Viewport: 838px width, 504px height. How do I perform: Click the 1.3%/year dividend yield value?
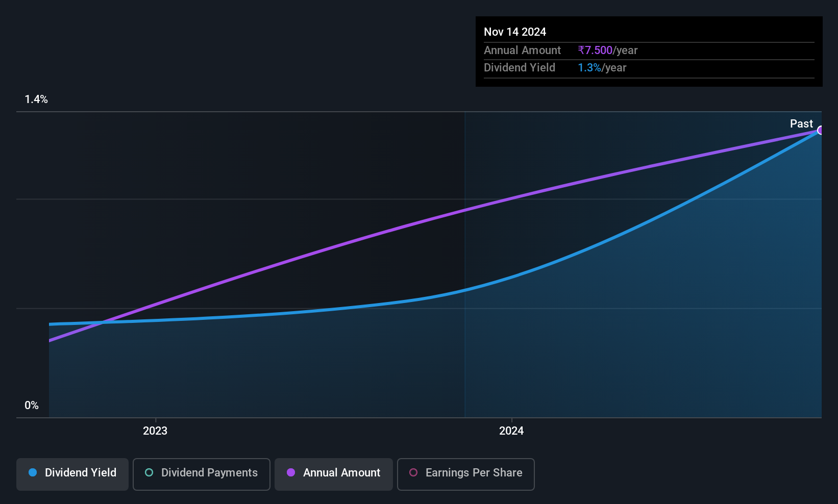pyautogui.click(x=602, y=68)
